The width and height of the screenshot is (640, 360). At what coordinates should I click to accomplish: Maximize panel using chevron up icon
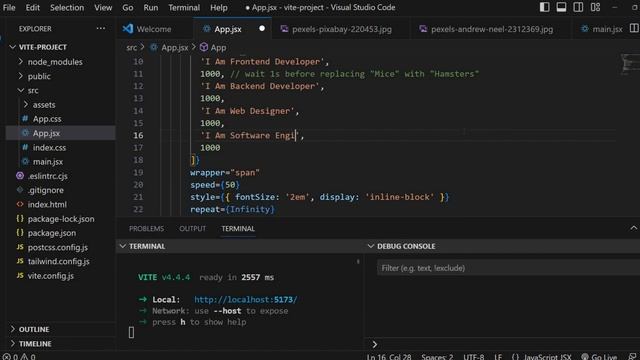[633, 228]
